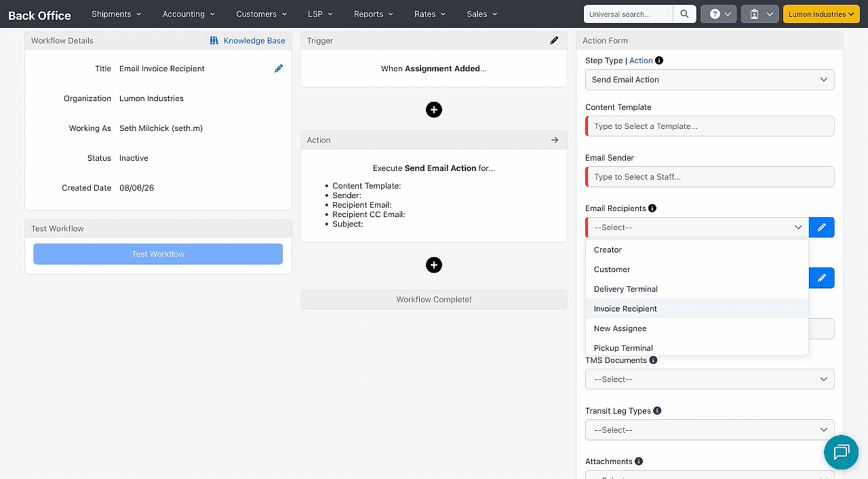Choose Delivery Terminal from recipients list
Screen dimensions: 868x479
(x=697, y=289)
